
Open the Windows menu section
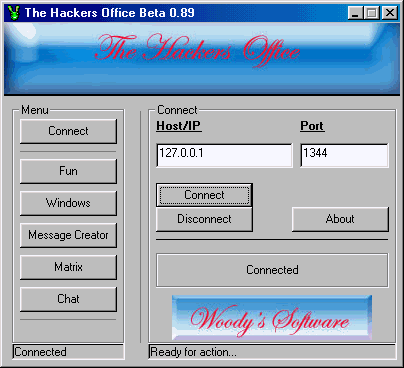68,203
